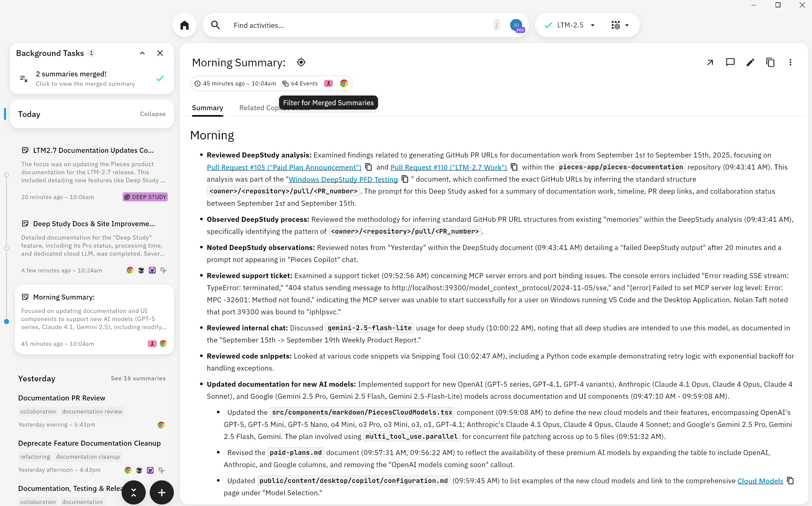Copy Pull Request #105 link icon

368,167
